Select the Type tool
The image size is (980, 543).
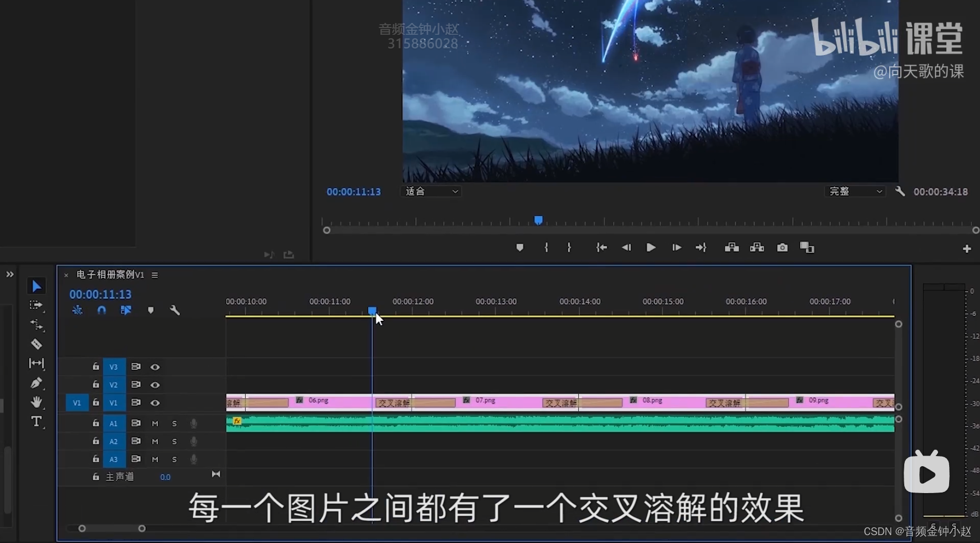coord(36,421)
